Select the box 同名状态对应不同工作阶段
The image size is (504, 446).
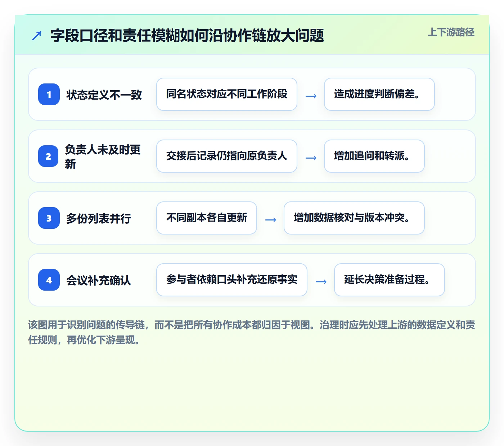click(x=227, y=94)
